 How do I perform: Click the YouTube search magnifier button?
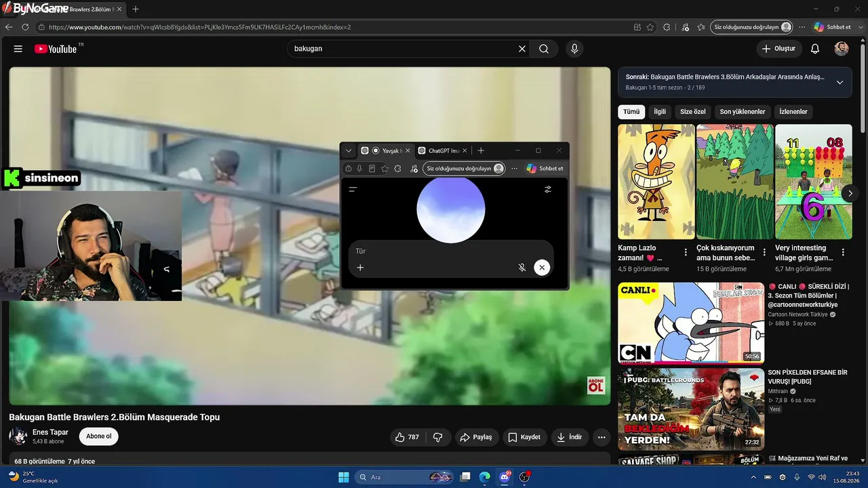click(x=544, y=49)
